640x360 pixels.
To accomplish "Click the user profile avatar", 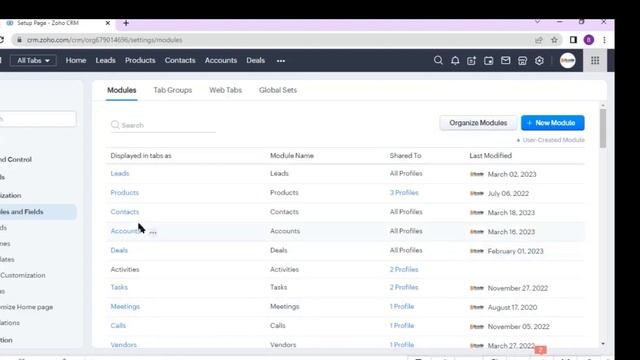I will pyautogui.click(x=567, y=60).
